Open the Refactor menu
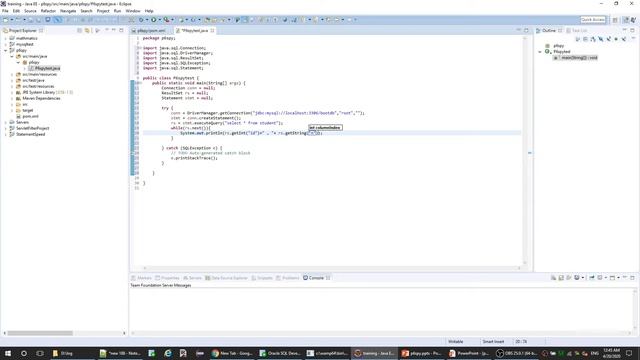Image resolution: width=640 pixels, height=360 pixels. pyautogui.click(x=48, y=11)
